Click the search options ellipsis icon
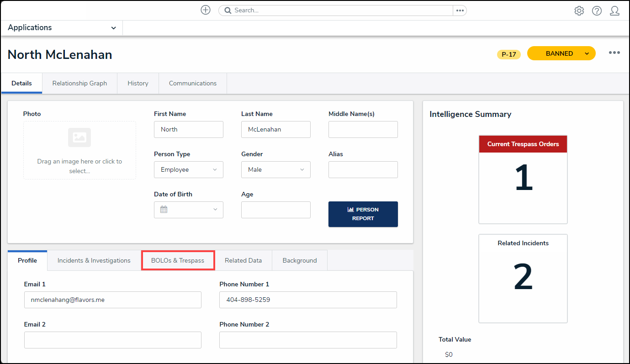The width and height of the screenshot is (630, 364). (x=460, y=11)
